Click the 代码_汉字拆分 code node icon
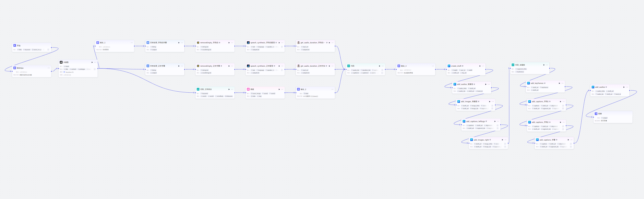Image resolution: width=644 pixels, height=199 pixels. [x=198, y=89]
